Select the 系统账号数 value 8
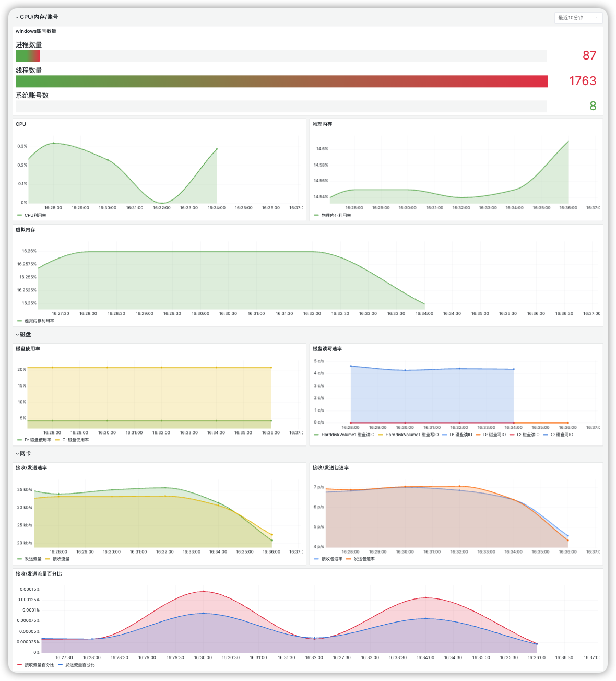616x681 pixels. [593, 106]
